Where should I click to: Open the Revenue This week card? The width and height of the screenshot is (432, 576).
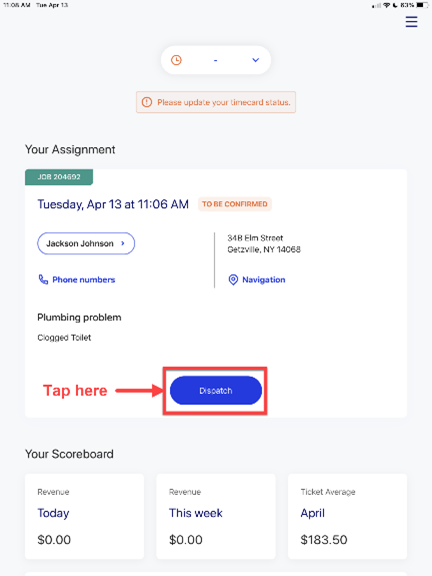coord(216,516)
